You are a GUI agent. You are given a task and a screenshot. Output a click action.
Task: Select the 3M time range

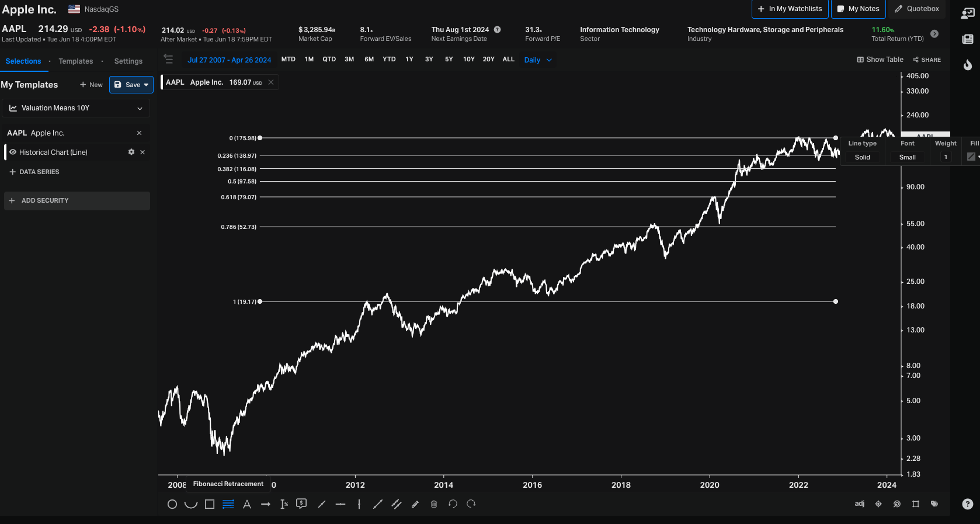(349, 59)
